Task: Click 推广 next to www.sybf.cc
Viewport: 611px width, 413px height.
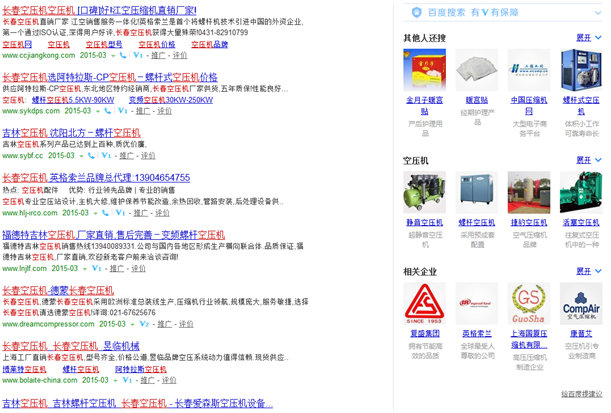Action: click(x=126, y=156)
